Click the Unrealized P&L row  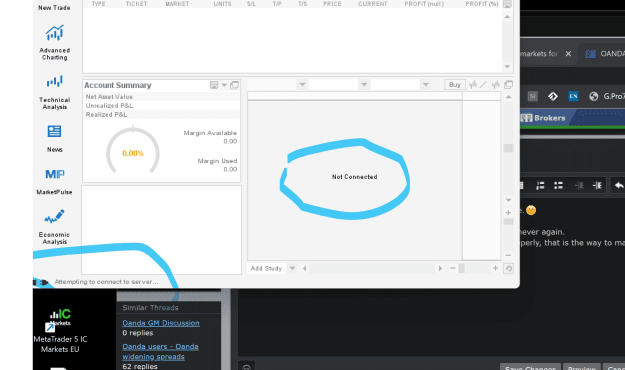pyautogui.click(x=161, y=106)
